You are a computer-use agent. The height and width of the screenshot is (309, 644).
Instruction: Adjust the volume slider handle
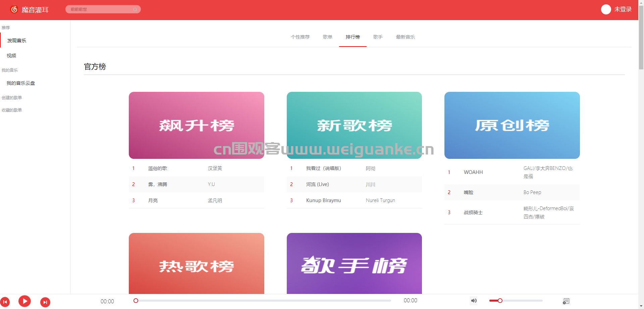coord(500,301)
